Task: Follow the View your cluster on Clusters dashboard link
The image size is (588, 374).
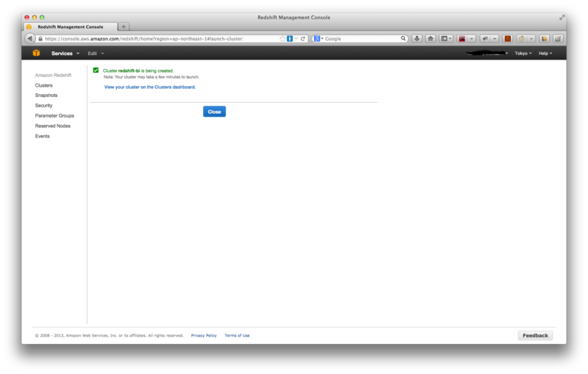Action: point(150,87)
